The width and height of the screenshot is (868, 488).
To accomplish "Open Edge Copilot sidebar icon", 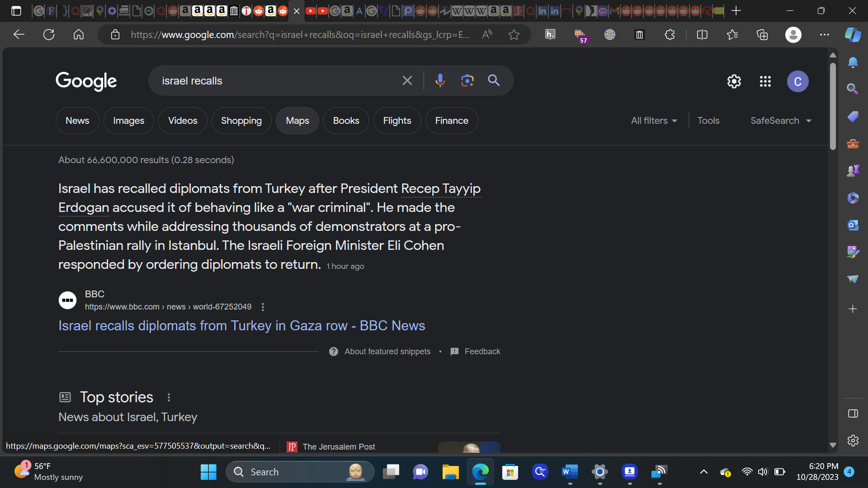I will coord(853,35).
